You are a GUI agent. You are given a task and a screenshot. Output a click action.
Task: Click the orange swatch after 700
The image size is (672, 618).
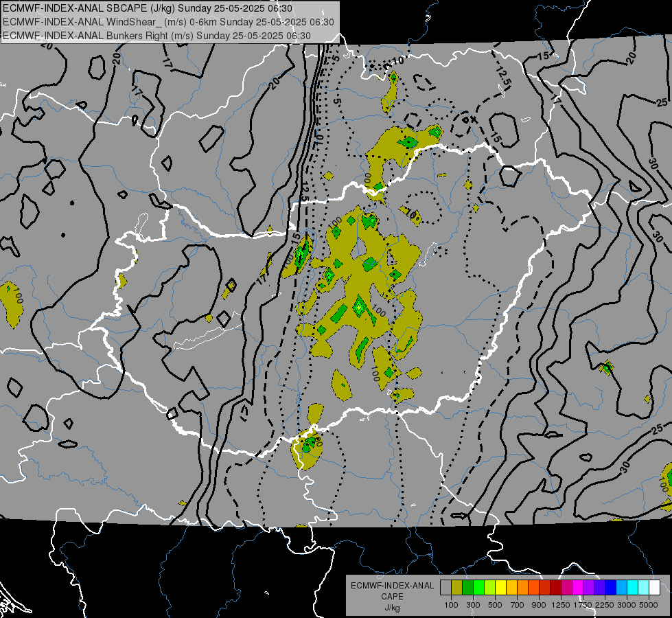tap(523, 587)
